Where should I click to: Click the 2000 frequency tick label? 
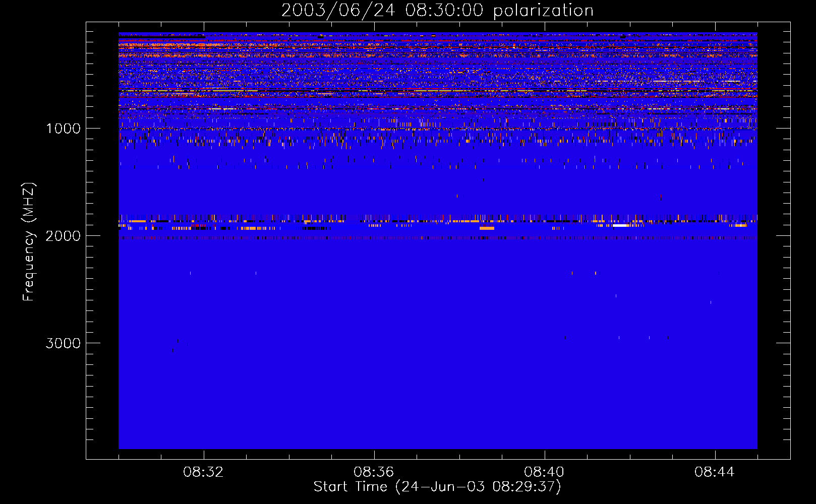[x=63, y=236]
